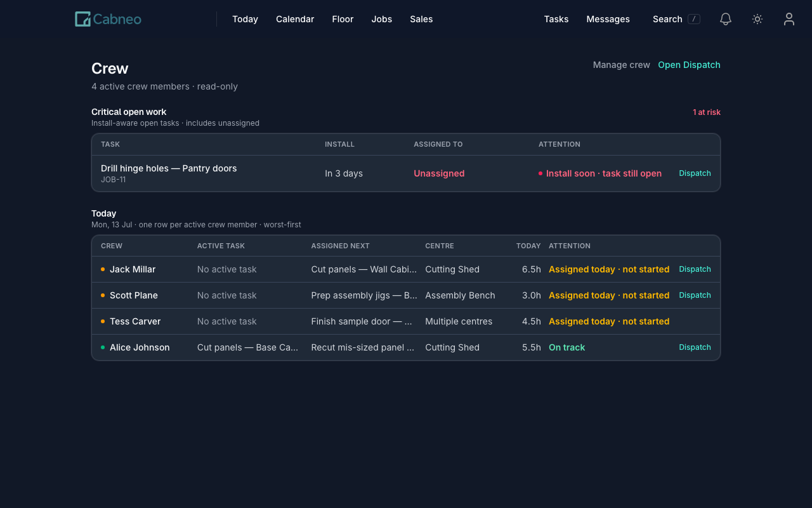
Task: Click 'Prep assembly jigs — B...' next task
Action: [364, 295]
